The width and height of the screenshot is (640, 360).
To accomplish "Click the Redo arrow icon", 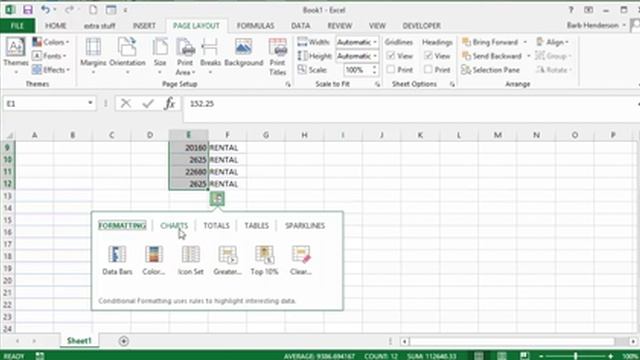I will [x=69, y=9].
